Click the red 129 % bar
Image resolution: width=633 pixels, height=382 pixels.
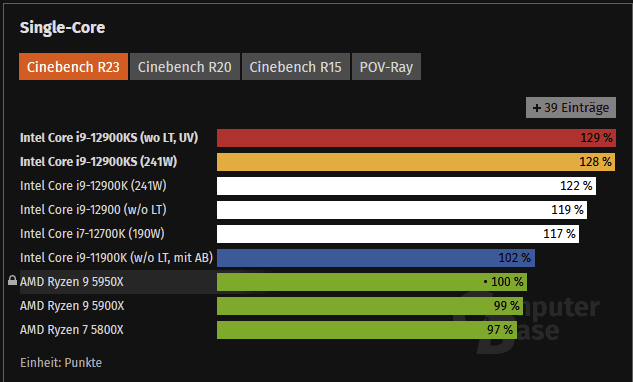tap(416, 138)
